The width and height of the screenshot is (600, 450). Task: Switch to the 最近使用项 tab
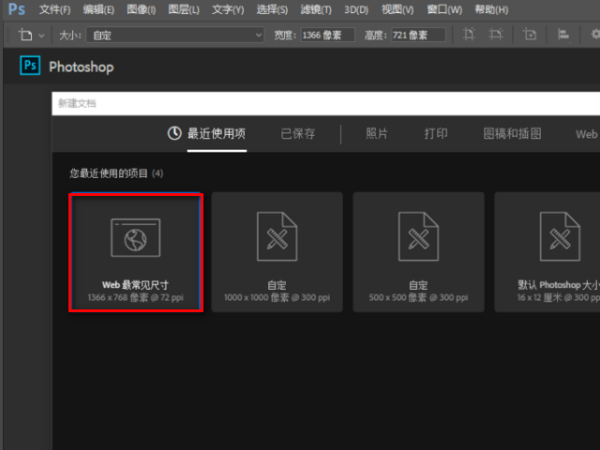(217, 134)
